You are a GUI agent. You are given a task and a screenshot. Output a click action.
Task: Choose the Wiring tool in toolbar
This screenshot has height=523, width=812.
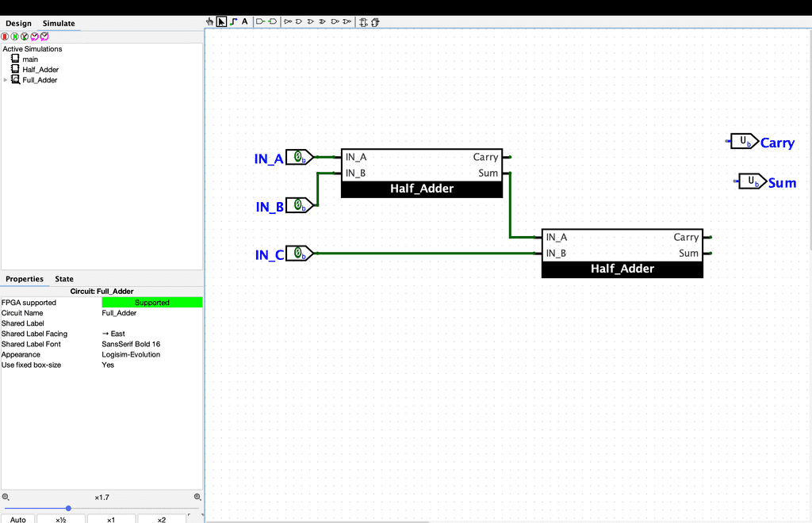[233, 22]
